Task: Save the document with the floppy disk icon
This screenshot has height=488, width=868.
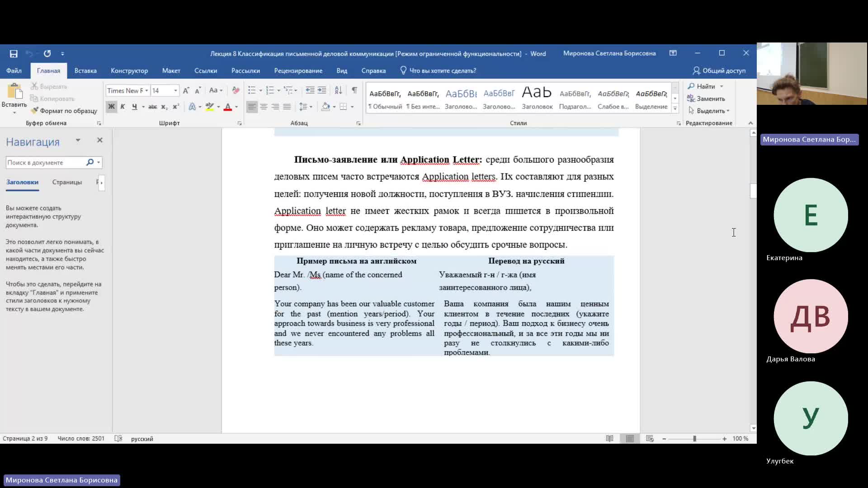Action: click(x=14, y=54)
